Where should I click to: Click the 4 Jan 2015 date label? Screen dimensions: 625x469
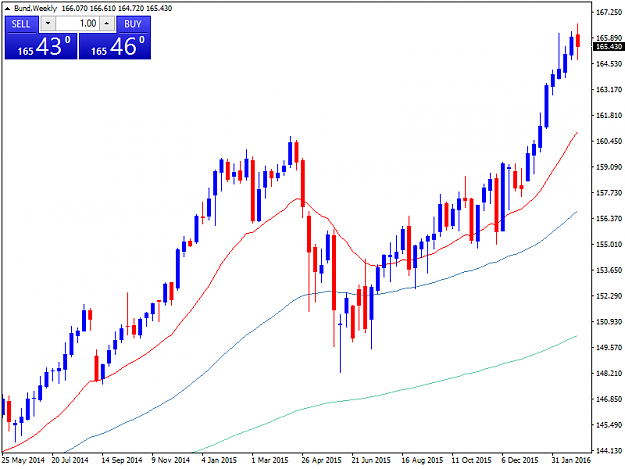click(219, 460)
